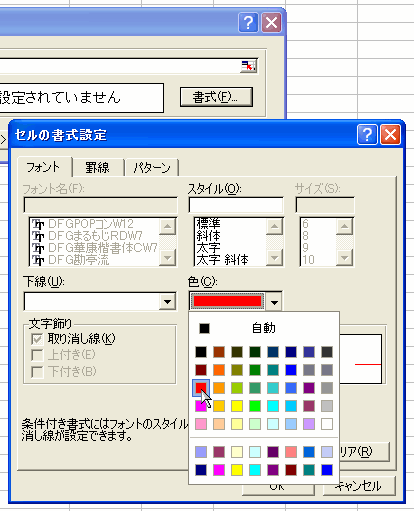Screen dimensions: 414x511
Task: Click the 書式(F)... button
Action: pyautogui.click(x=216, y=97)
